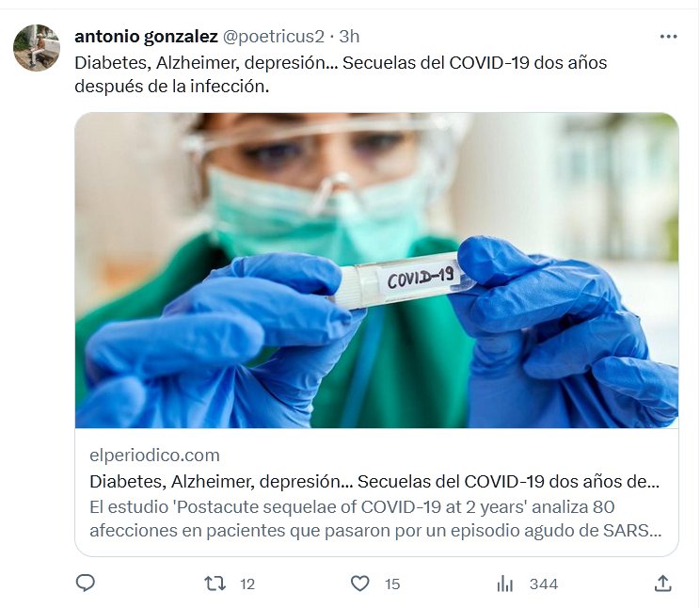Open the @poetricus2 handle link

tap(273, 37)
